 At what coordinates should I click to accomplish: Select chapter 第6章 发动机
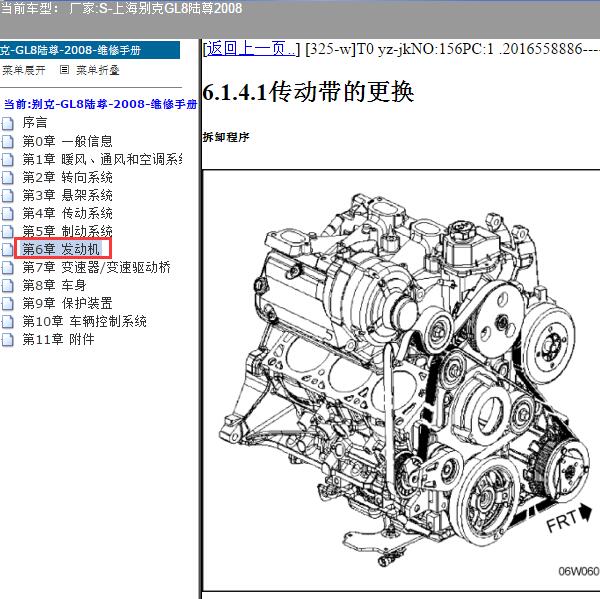[61, 249]
